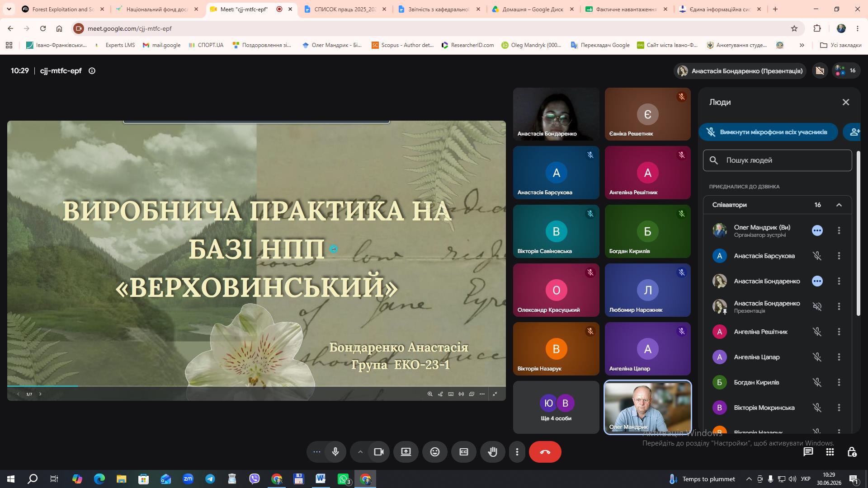Switch to Звітність з кафедральної tab
The width and height of the screenshot is (868, 488).
439,9
